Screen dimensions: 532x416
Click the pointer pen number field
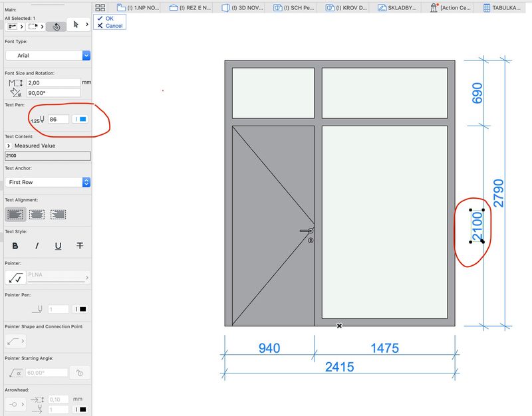tap(59, 309)
